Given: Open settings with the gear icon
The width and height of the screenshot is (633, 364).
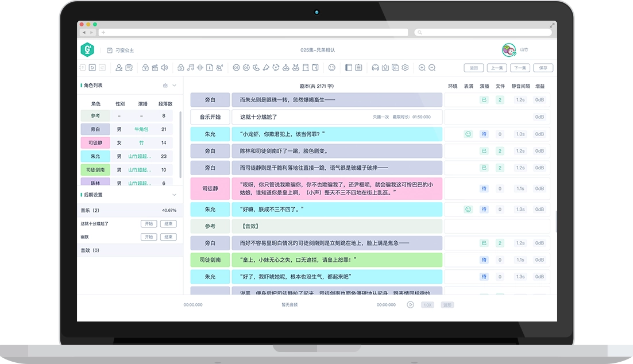Looking at the screenshot, I should tap(405, 68).
